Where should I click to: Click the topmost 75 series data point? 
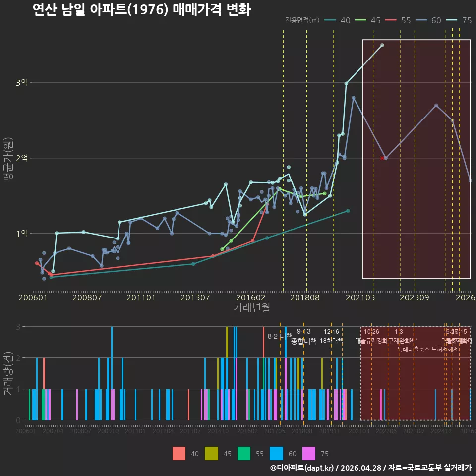382,45
